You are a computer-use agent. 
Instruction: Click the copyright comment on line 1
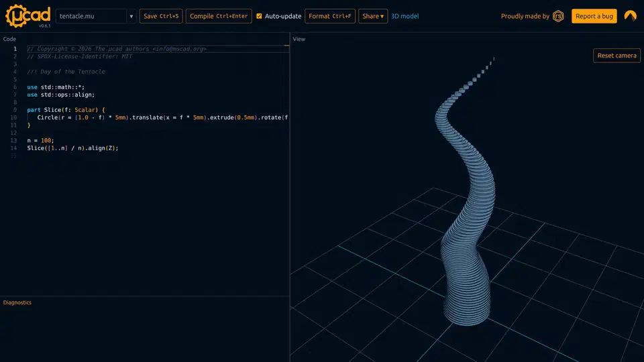coord(117,49)
